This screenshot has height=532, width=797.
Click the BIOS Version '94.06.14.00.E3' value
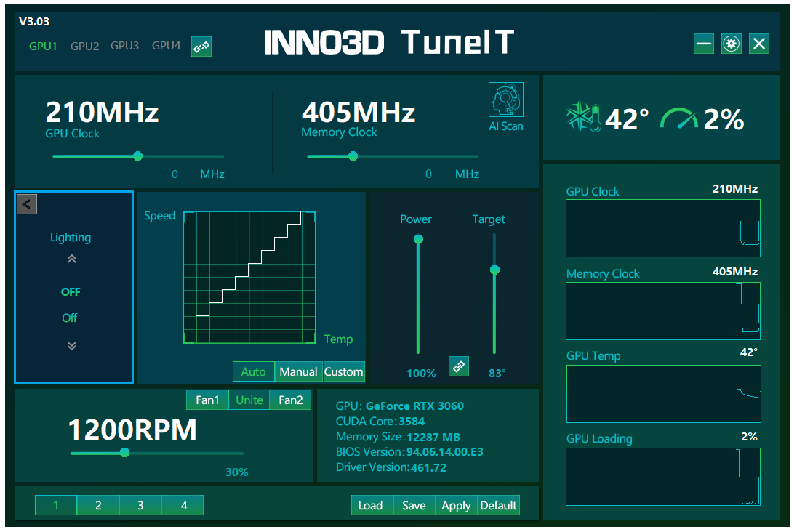[x=445, y=452]
